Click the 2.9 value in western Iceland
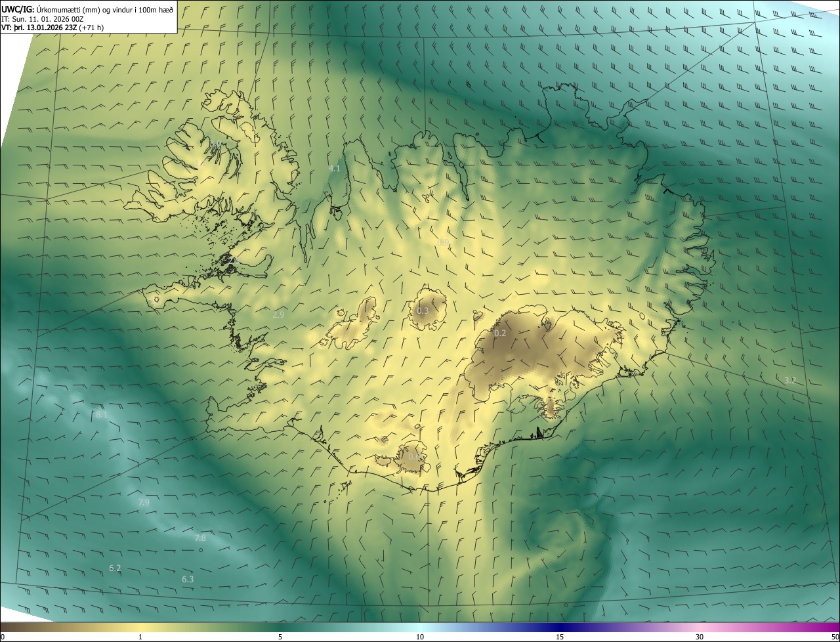 [x=278, y=314]
